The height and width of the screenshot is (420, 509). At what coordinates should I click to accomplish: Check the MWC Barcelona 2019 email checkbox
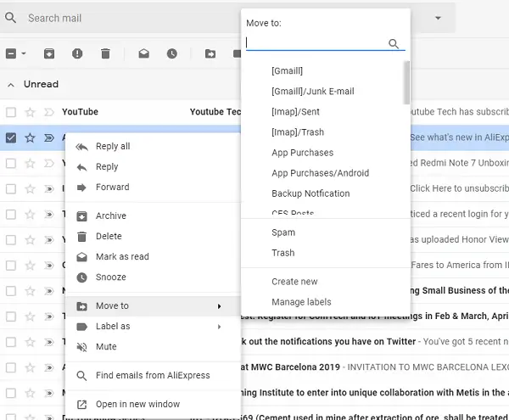pos(11,367)
